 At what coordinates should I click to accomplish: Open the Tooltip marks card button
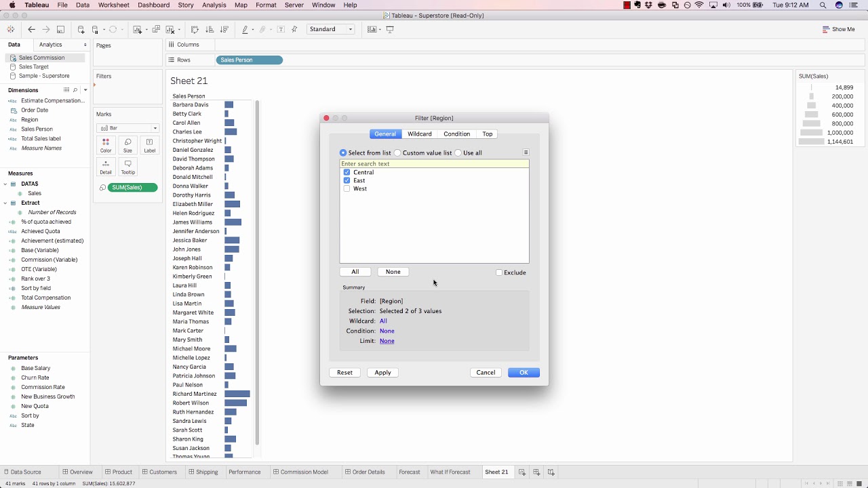click(x=127, y=167)
